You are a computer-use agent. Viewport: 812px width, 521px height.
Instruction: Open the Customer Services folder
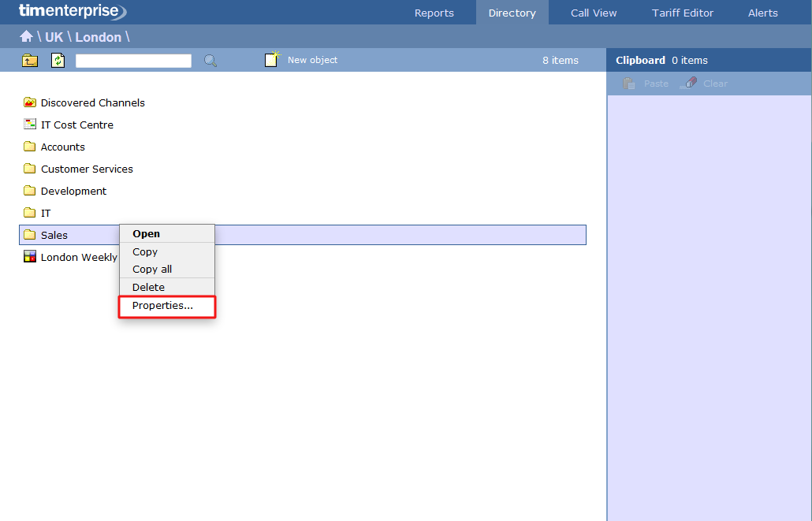pos(87,169)
